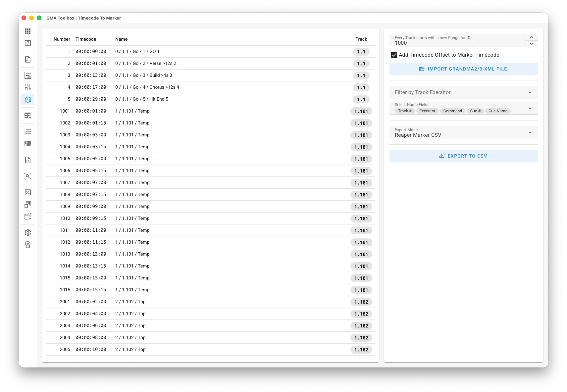The image size is (567, 392).
Task: Open the settings gear
Action: point(28,232)
